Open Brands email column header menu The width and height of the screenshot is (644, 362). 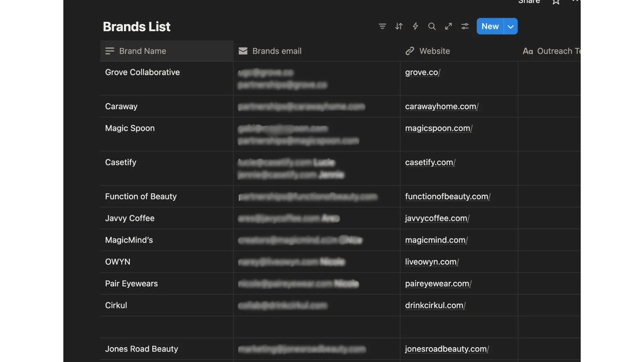(x=277, y=51)
